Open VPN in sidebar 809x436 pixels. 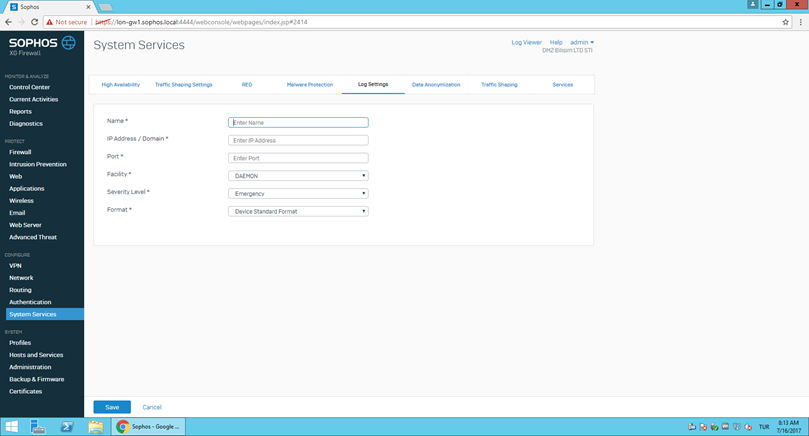click(x=15, y=266)
